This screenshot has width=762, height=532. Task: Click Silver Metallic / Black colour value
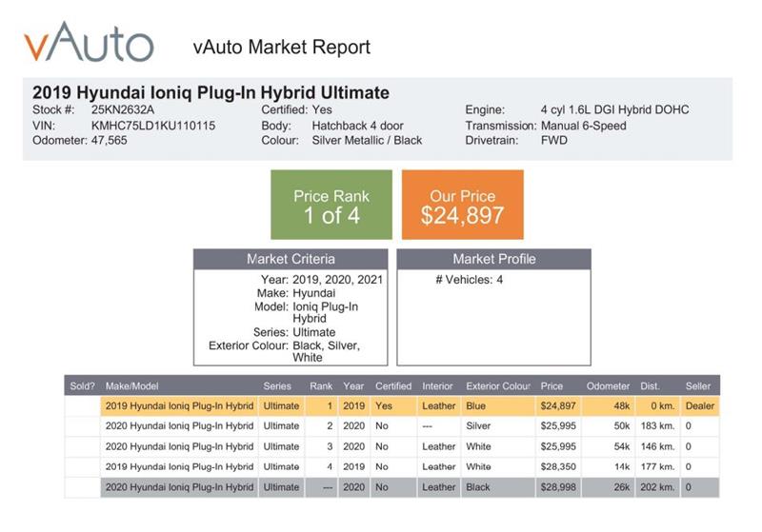pyautogui.click(x=367, y=140)
